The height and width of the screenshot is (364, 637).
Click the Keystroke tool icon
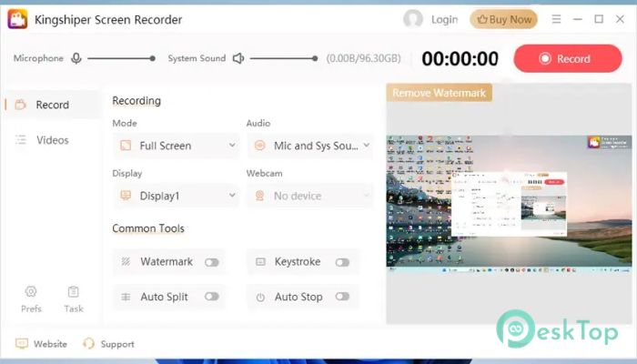pyautogui.click(x=260, y=262)
